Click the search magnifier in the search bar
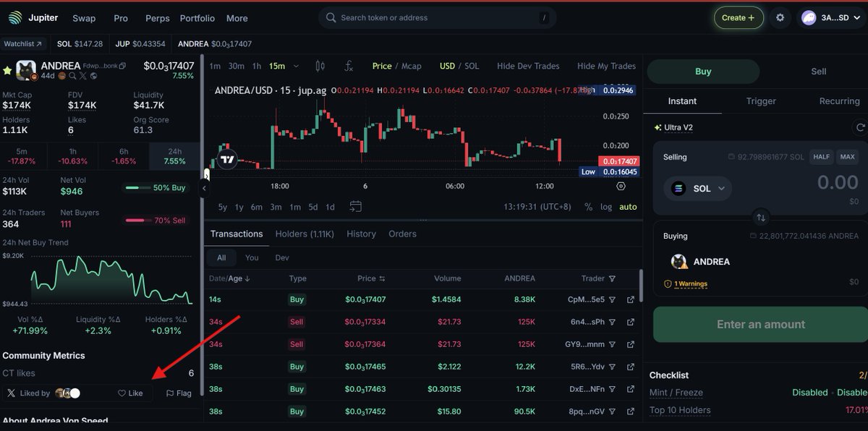This screenshot has height=431, width=868. pos(331,17)
